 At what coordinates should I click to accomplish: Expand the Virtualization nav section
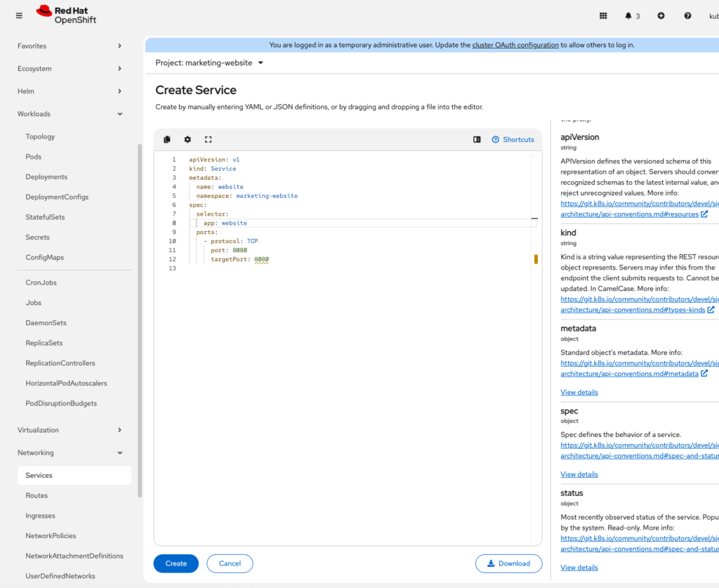tap(70, 430)
